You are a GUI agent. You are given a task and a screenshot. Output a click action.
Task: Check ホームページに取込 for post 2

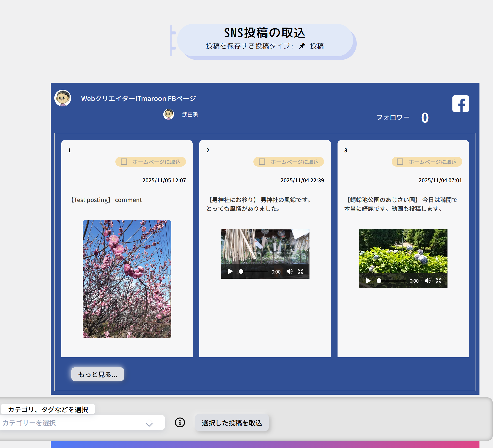[x=262, y=162]
